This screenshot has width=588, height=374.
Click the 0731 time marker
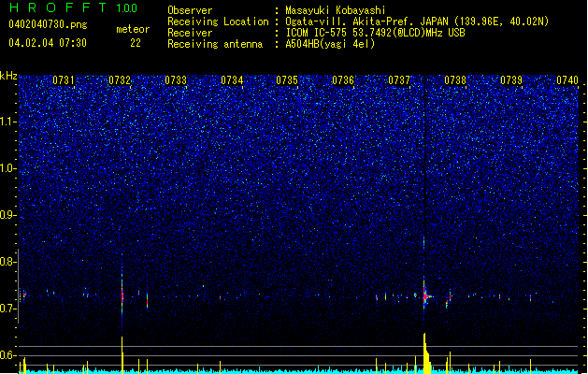point(64,80)
